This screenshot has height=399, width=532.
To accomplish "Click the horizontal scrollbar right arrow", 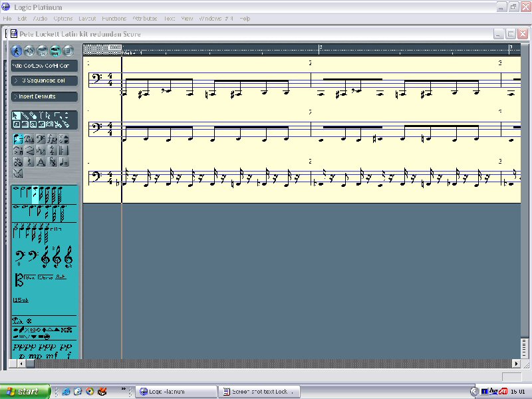I will (516, 364).
